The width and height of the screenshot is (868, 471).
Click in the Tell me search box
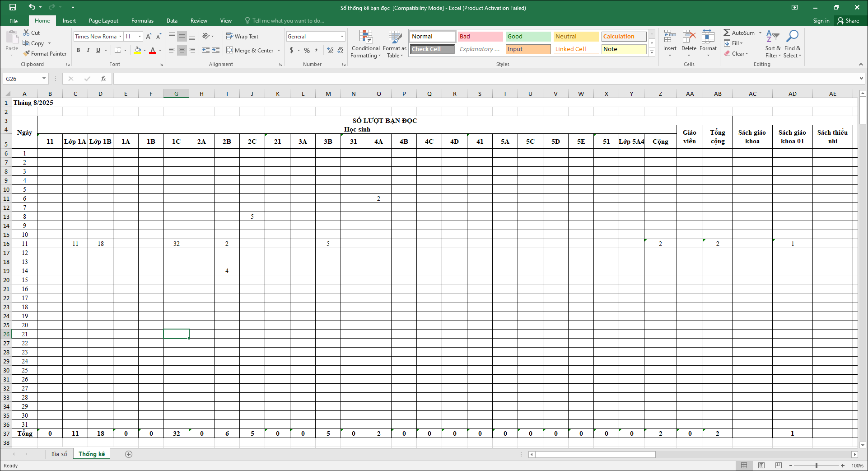[288, 21]
